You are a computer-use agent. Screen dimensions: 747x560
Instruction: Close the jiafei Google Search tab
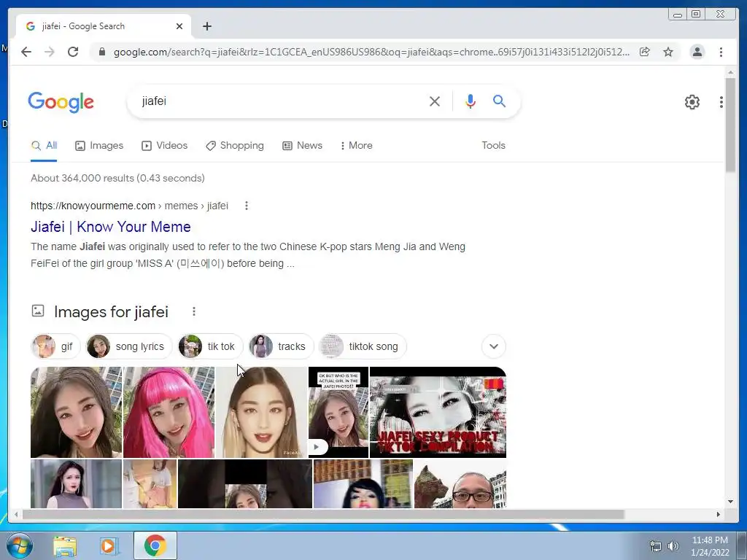click(179, 26)
